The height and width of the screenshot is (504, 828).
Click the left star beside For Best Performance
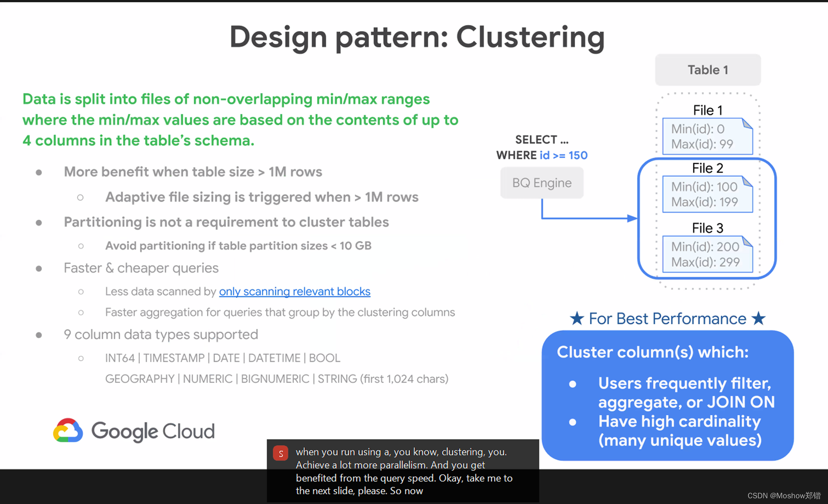point(577,318)
